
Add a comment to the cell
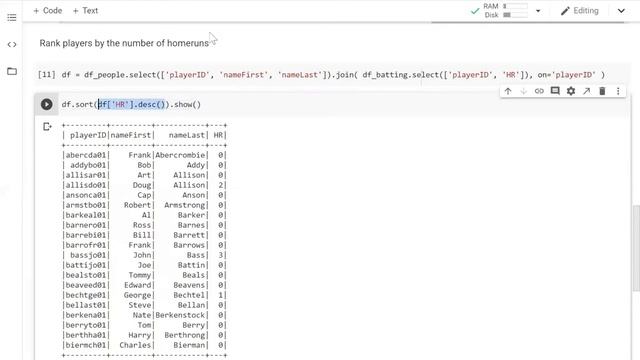(555, 91)
